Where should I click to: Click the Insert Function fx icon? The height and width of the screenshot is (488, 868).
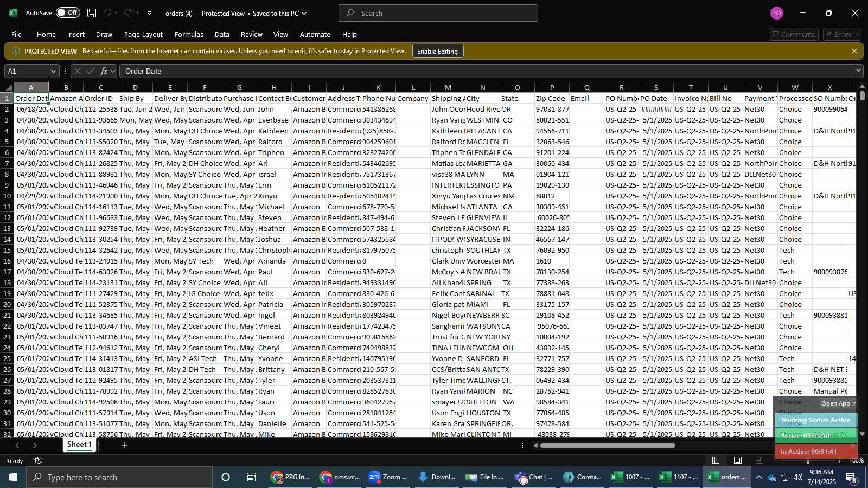point(104,71)
